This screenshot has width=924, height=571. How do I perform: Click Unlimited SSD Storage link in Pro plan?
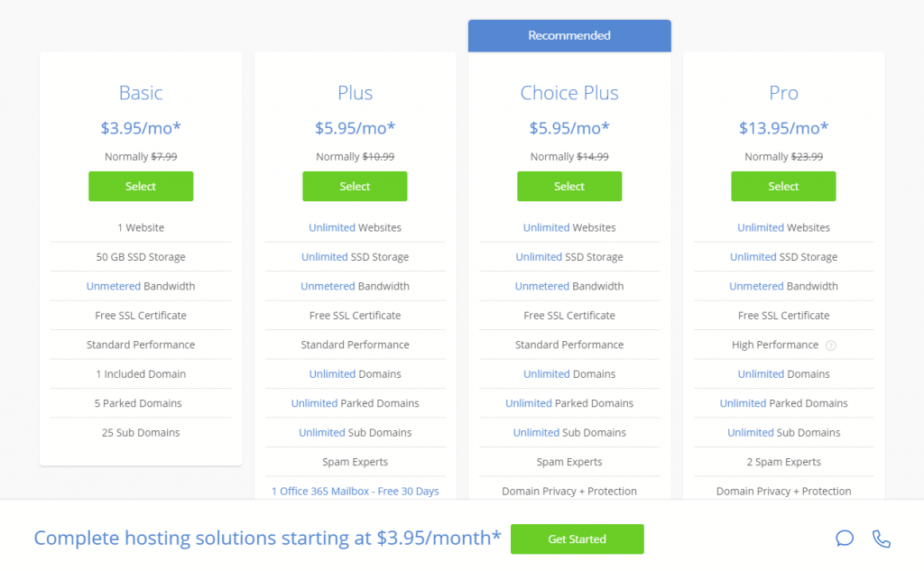tap(753, 257)
